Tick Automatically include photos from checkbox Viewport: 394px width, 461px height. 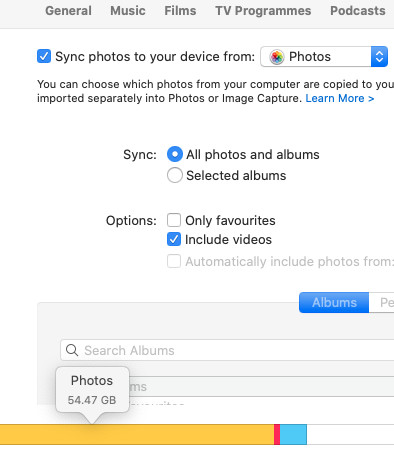(x=174, y=261)
